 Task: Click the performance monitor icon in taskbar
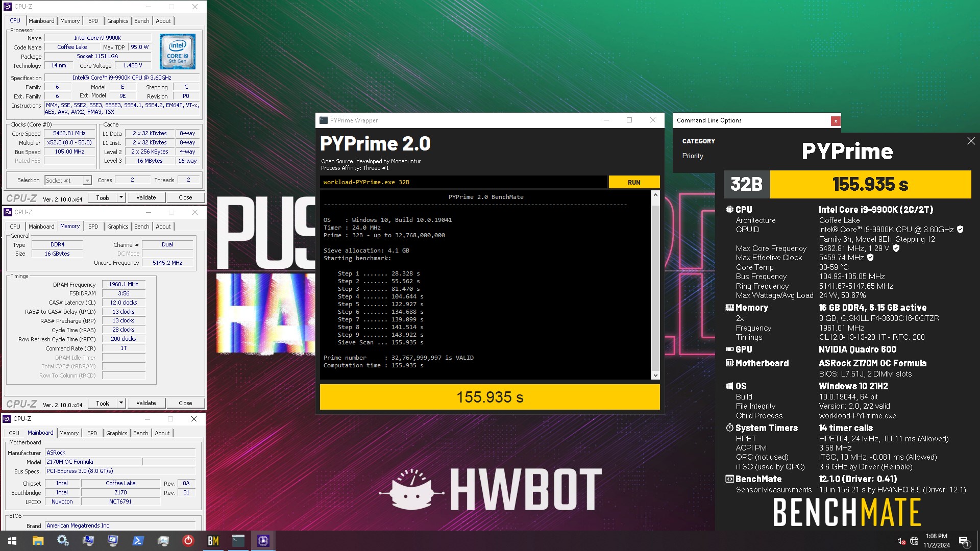pyautogui.click(x=163, y=541)
